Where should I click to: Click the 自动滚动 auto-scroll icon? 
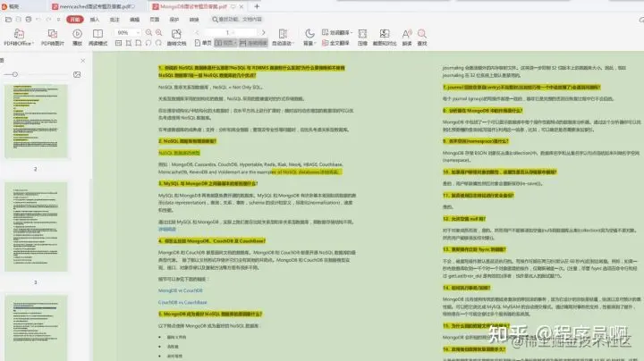pos(283,34)
